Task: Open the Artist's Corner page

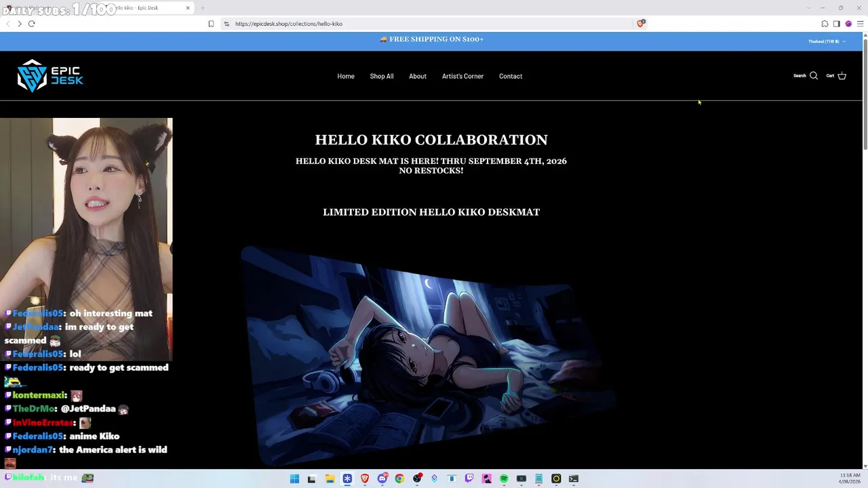Action: coord(462,76)
